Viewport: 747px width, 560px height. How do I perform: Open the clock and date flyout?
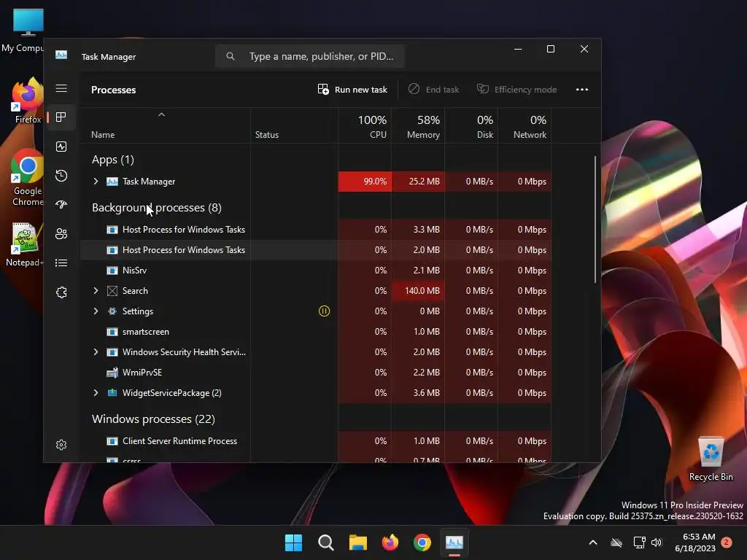click(x=695, y=542)
